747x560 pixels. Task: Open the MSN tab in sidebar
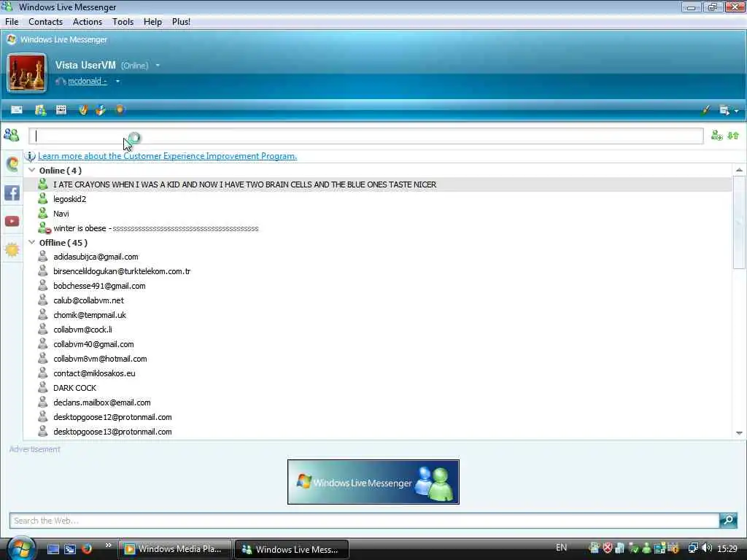[x=12, y=164]
